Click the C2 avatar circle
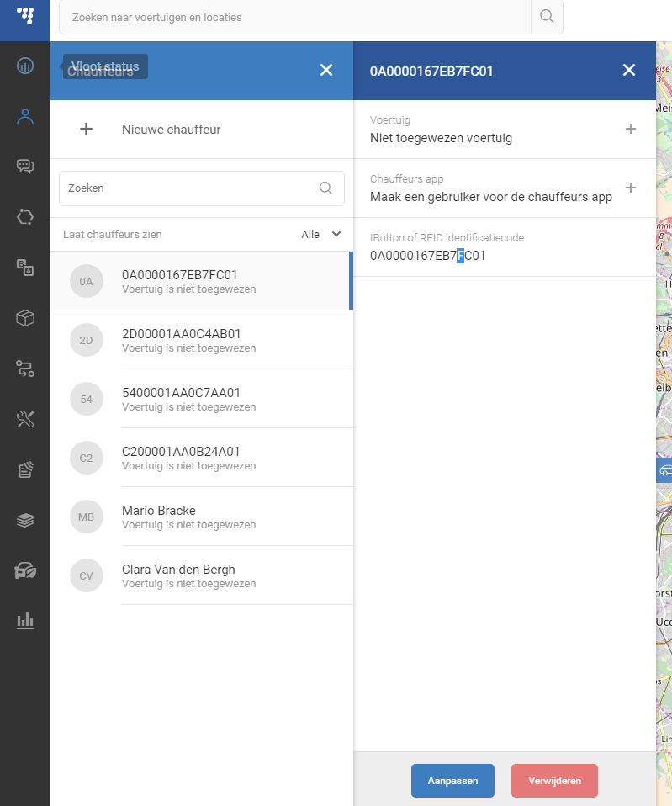672x806 pixels. [87, 458]
